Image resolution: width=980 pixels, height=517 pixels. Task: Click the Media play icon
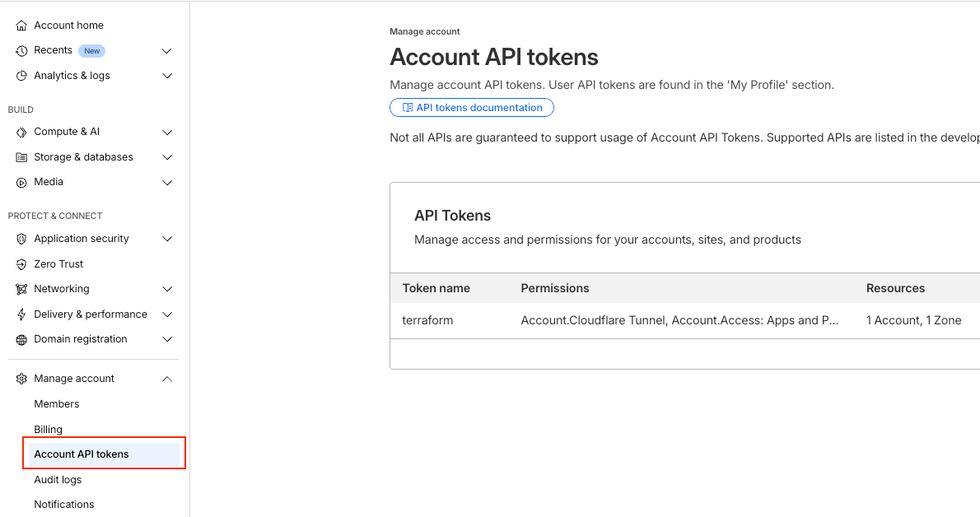pyautogui.click(x=21, y=182)
